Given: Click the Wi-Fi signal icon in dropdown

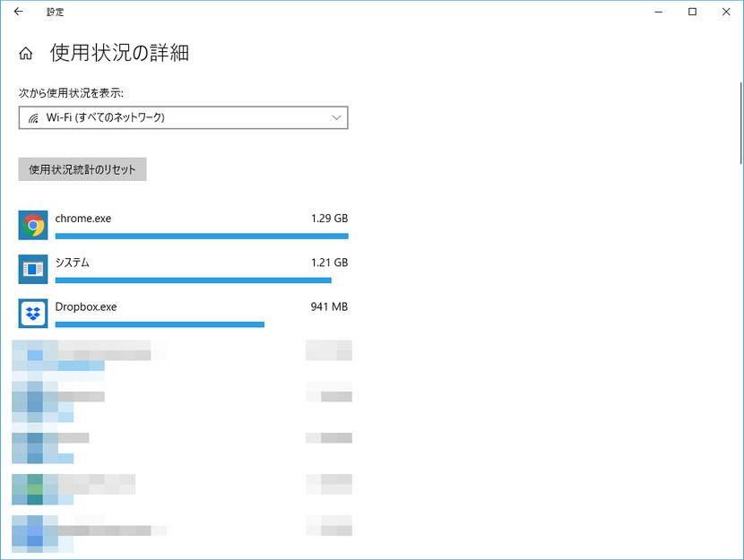Looking at the screenshot, I should [x=33, y=117].
